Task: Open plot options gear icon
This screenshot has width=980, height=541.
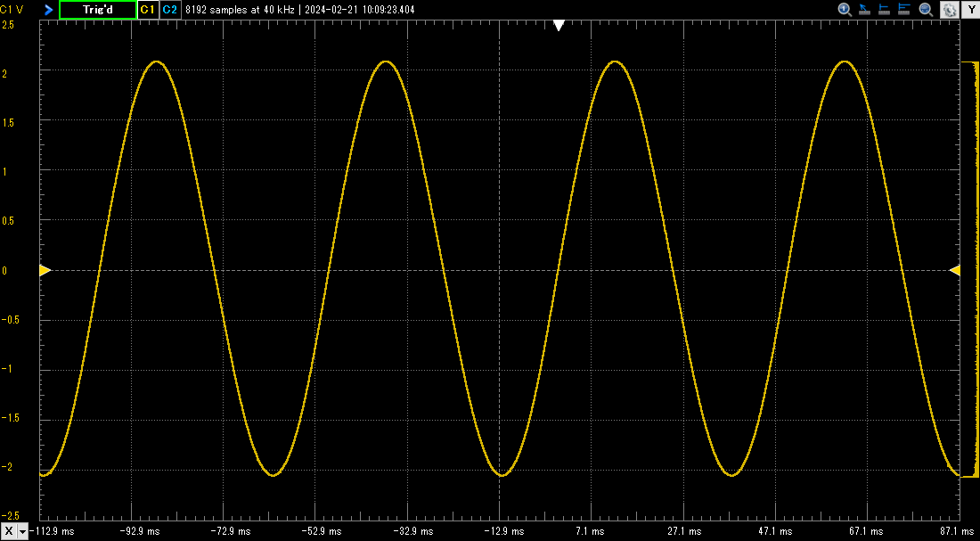Action: (x=950, y=10)
